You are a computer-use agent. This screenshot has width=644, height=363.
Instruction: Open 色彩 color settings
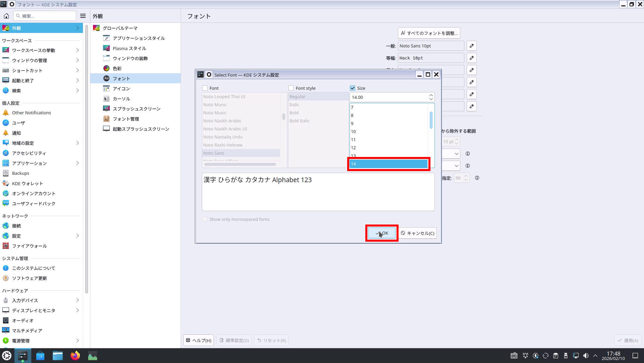coord(117,69)
